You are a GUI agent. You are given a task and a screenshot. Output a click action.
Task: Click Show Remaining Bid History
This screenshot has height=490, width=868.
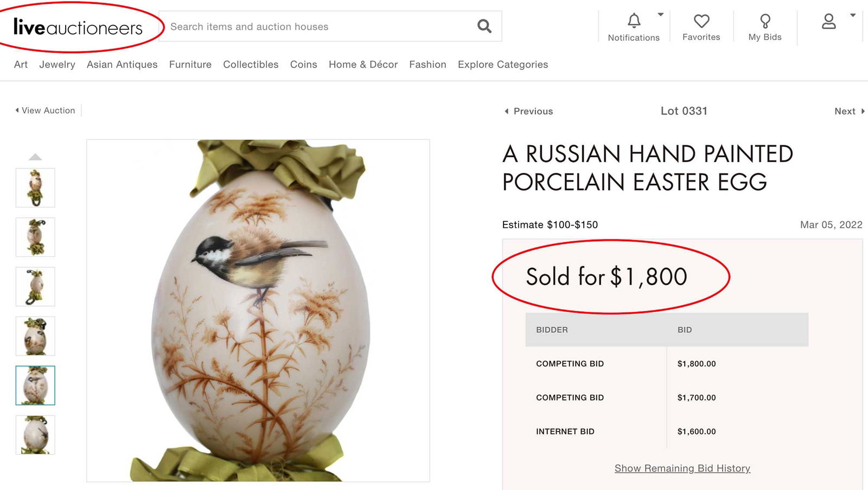pyautogui.click(x=681, y=468)
